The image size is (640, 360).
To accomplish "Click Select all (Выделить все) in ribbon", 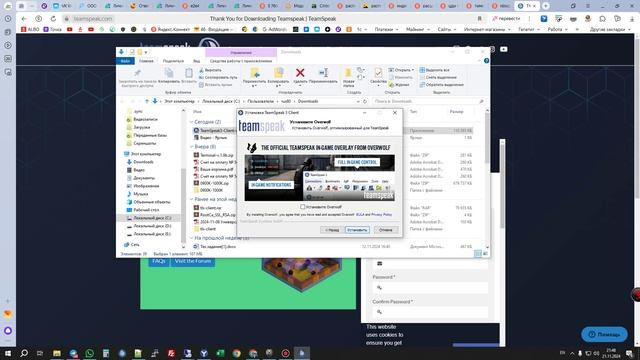I will (434, 70).
